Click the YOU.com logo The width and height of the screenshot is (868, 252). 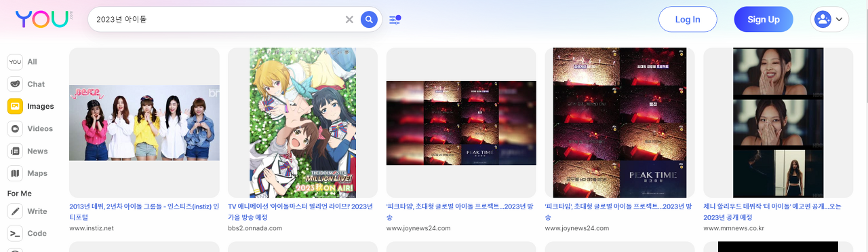(x=44, y=19)
